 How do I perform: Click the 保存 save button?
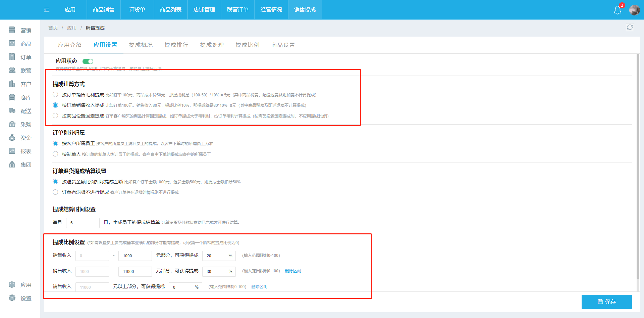[606, 302]
